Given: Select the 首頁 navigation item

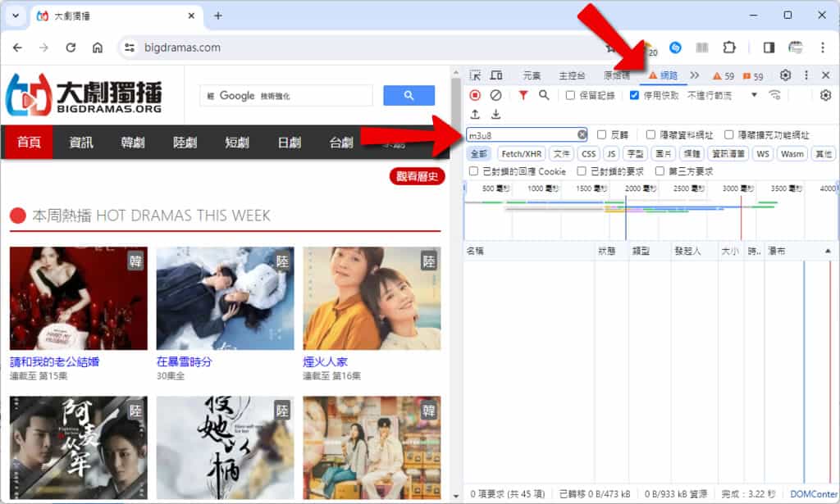Looking at the screenshot, I should (28, 143).
